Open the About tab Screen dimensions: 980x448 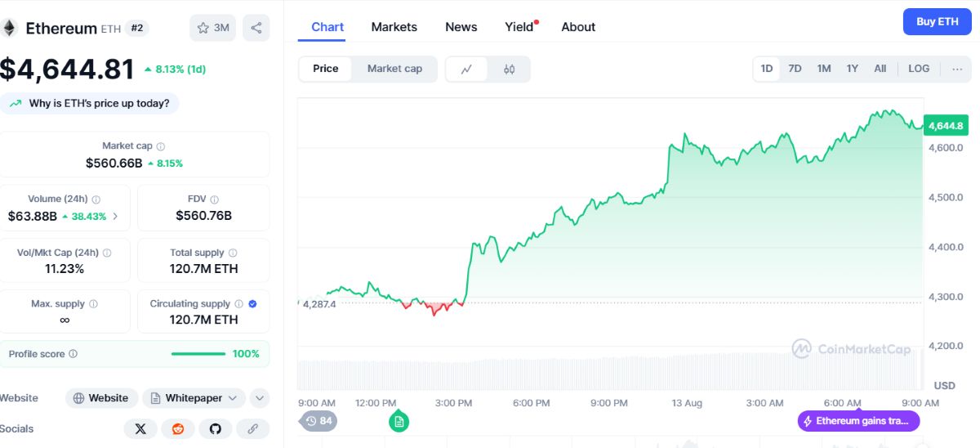(578, 27)
